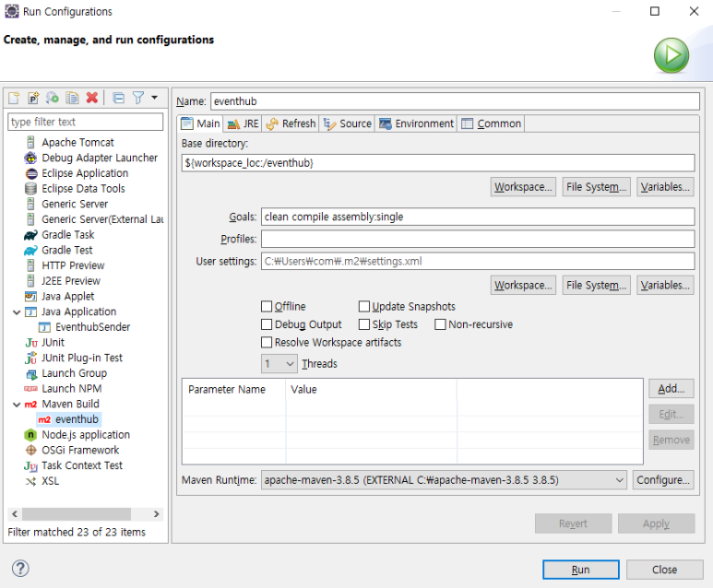
Task: Click the Run button
Action: click(581, 570)
